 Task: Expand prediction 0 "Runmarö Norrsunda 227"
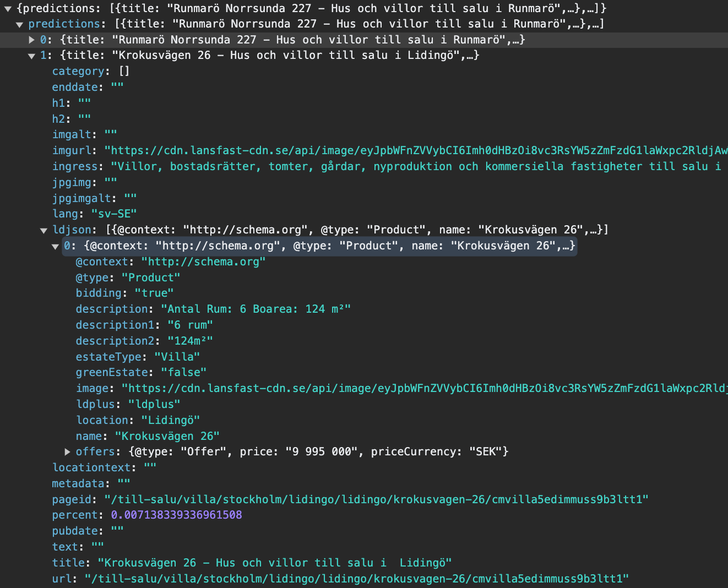click(31, 39)
